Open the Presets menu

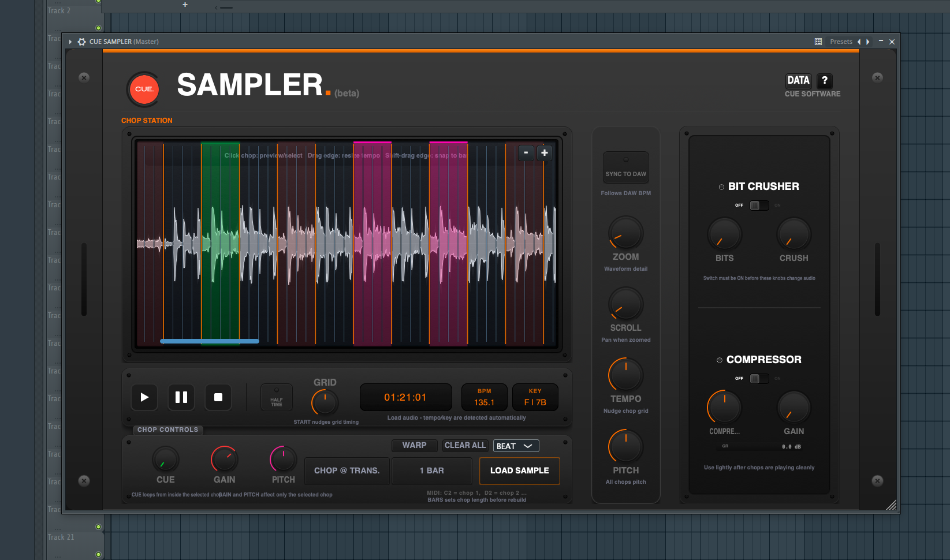841,42
